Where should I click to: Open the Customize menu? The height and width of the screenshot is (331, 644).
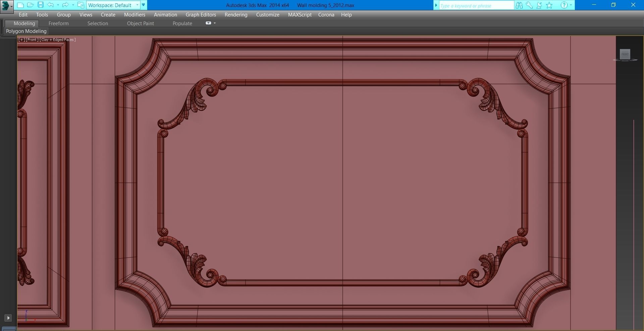click(x=268, y=15)
